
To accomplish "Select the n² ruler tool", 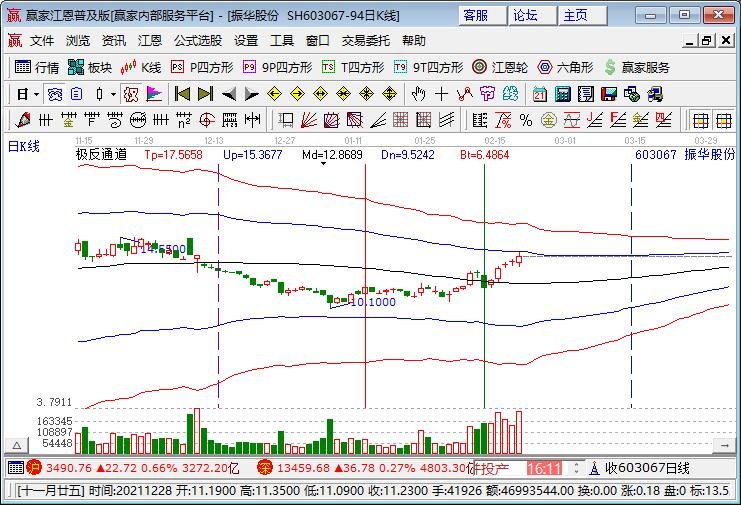I will tap(184, 120).
